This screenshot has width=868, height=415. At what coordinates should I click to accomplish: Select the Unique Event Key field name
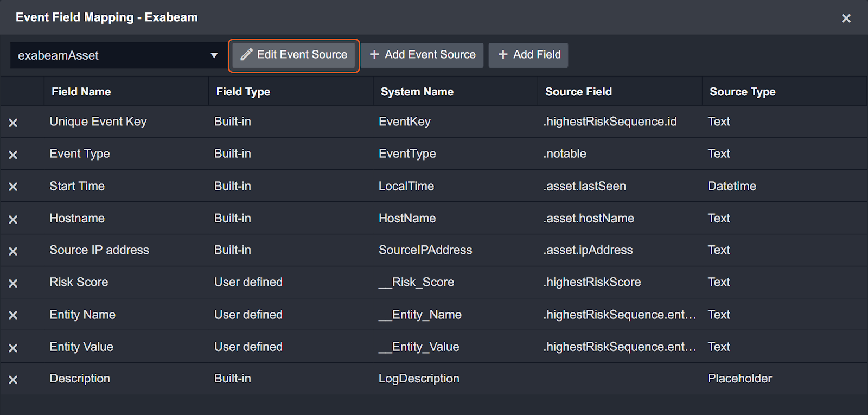point(98,122)
